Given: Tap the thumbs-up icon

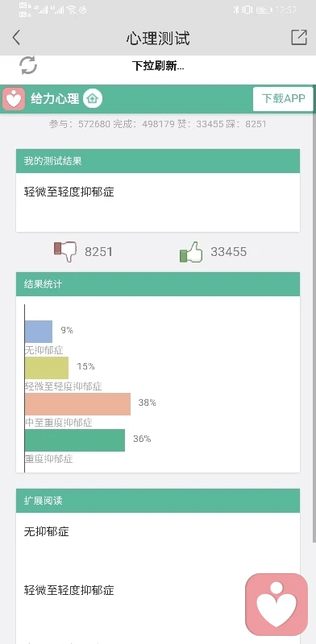Looking at the screenshot, I should click(191, 251).
